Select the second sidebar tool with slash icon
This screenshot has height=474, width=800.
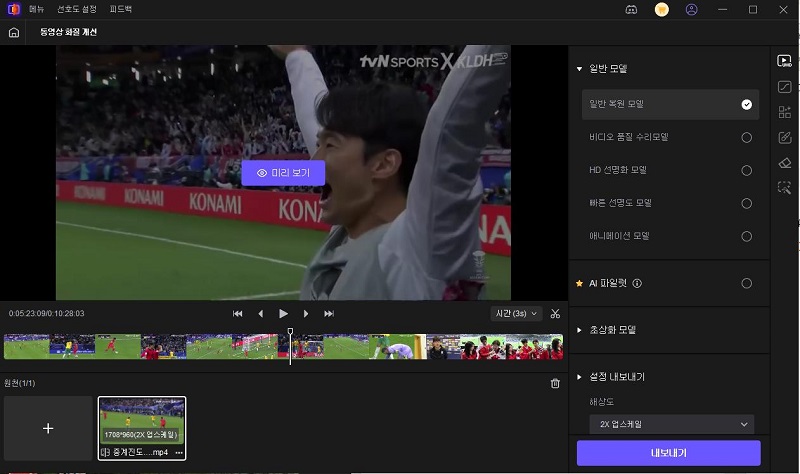(x=784, y=87)
